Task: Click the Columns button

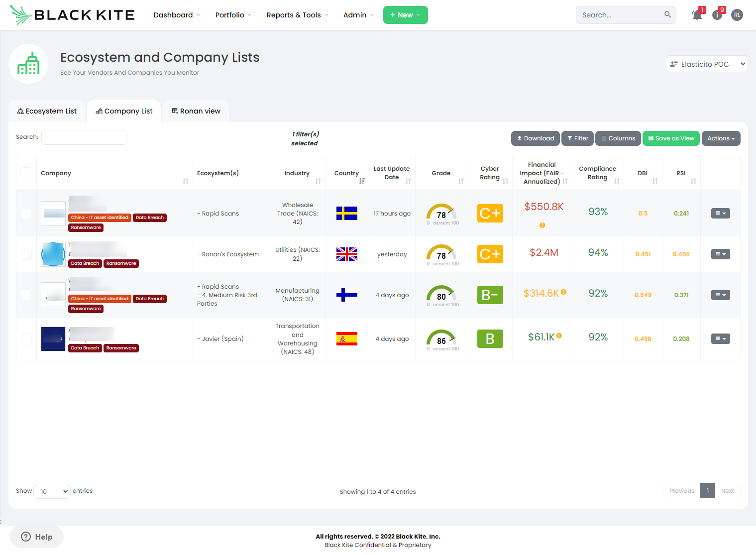Action: point(618,138)
